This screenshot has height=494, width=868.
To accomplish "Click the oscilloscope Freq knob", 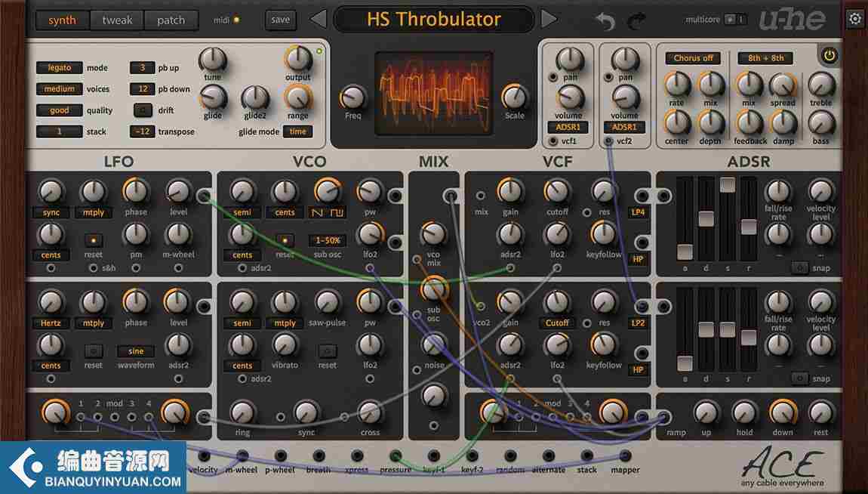I will [x=352, y=98].
